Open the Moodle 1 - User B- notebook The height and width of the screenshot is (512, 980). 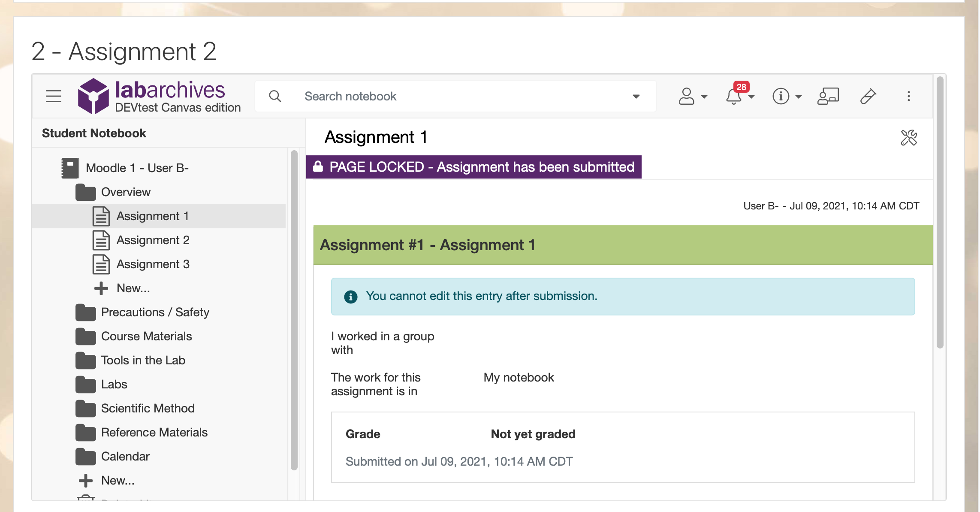coord(136,168)
